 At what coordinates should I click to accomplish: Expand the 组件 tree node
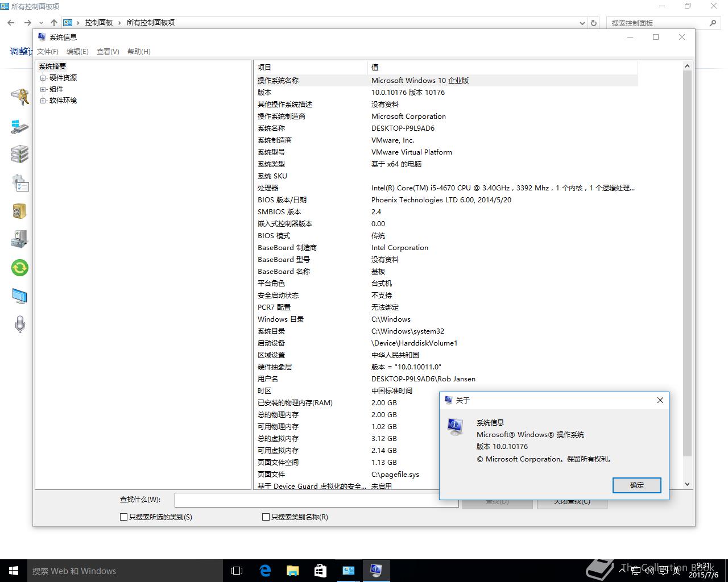[43, 89]
